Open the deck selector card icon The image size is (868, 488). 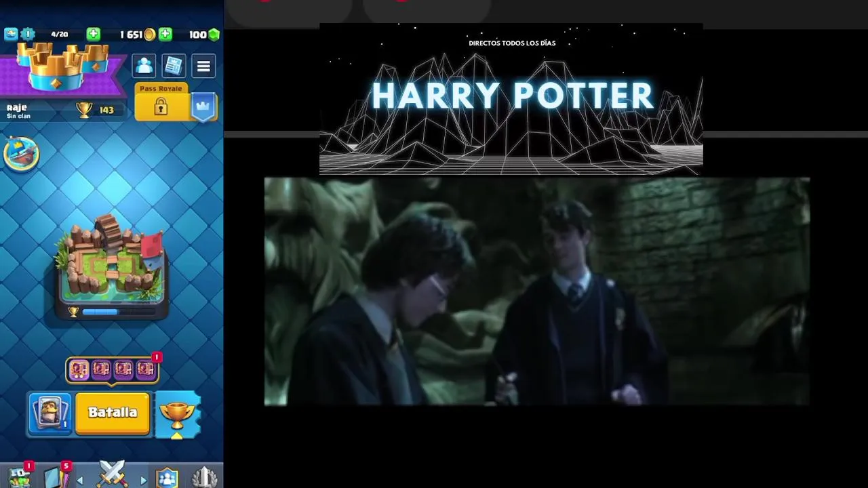click(50, 413)
